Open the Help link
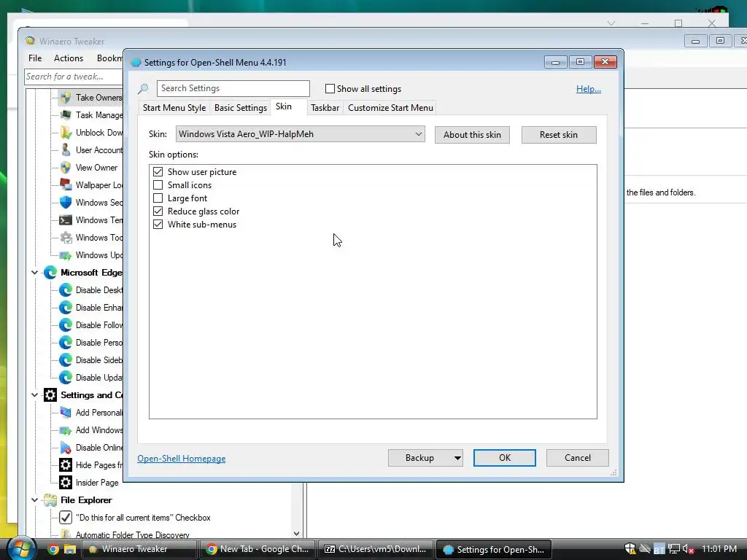The width and height of the screenshot is (747, 560). point(589,88)
